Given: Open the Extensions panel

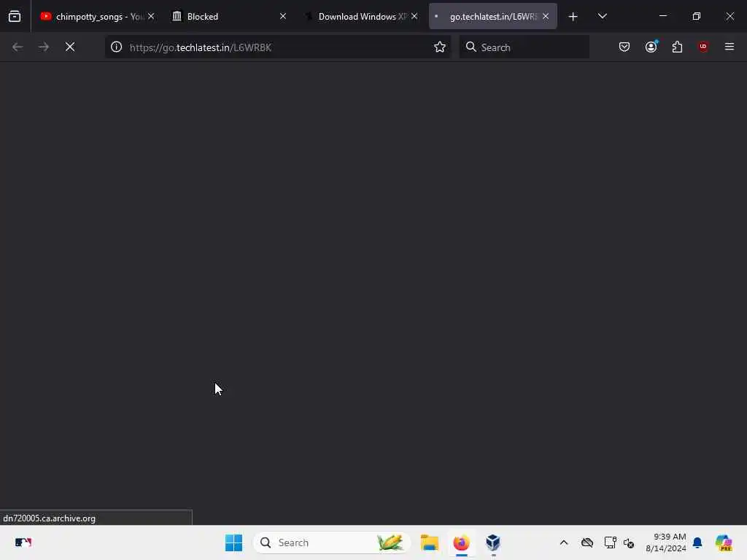Looking at the screenshot, I should pyautogui.click(x=678, y=47).
